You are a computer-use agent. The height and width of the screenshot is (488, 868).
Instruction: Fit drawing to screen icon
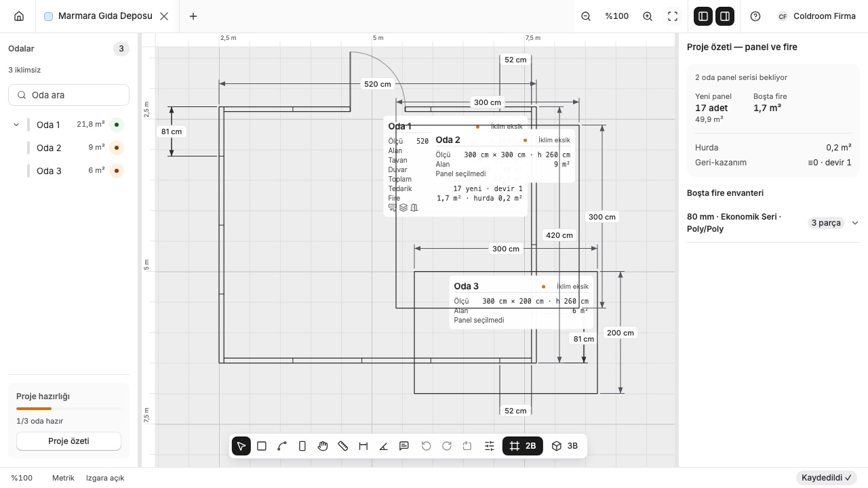coord(673,16)
